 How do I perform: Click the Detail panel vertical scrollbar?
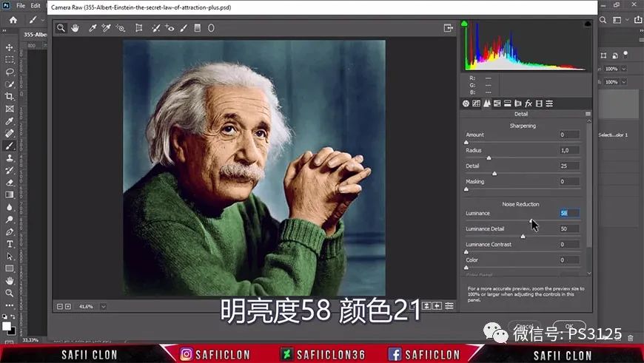coord(589,185)
